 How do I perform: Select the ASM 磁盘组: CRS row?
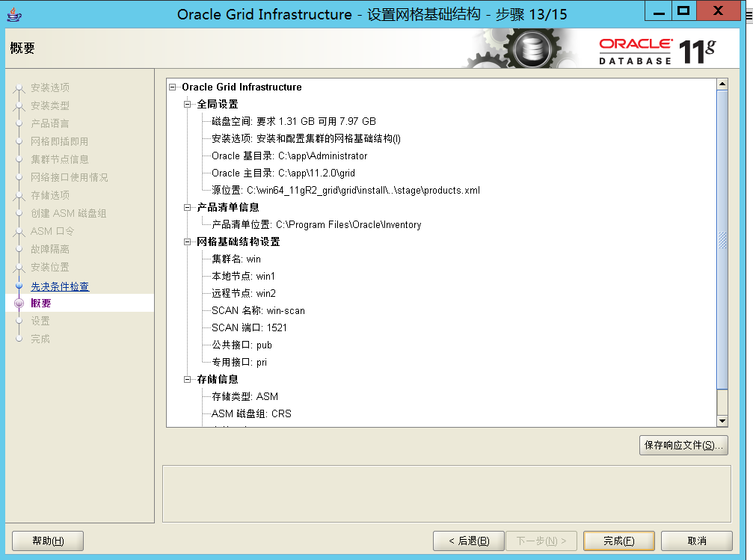[252, 414]
